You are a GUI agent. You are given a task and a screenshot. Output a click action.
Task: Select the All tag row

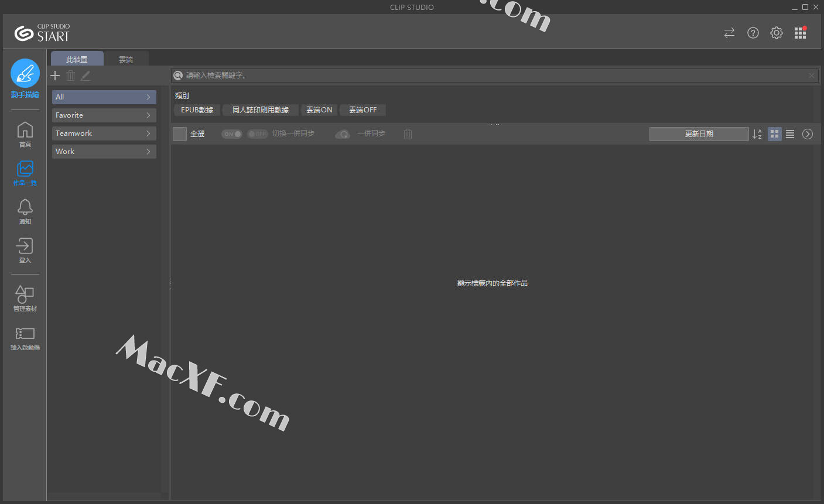104,97
